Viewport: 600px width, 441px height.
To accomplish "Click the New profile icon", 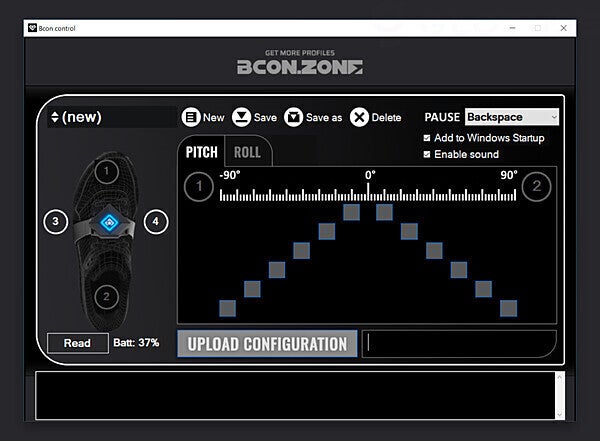I will (191, 117).
